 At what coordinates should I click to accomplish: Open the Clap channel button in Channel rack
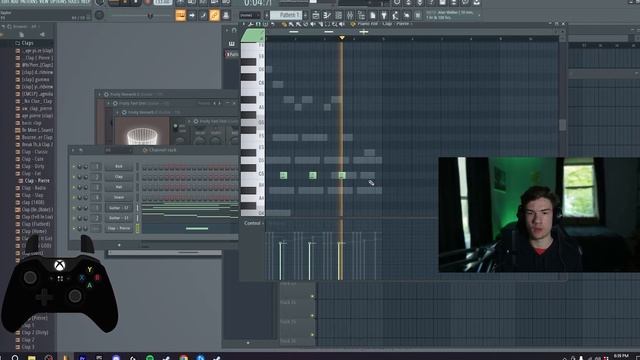pos(119,177)
